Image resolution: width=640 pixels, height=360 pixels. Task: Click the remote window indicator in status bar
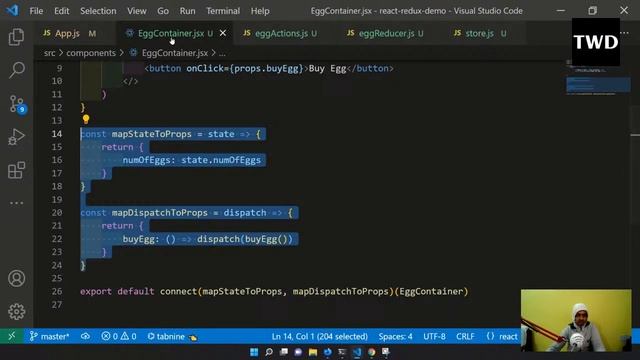pos(11,336)
